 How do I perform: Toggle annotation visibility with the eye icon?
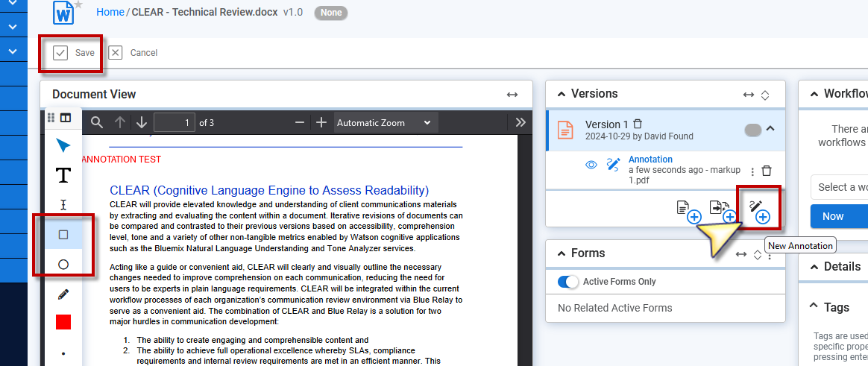[x=591, y=165]
